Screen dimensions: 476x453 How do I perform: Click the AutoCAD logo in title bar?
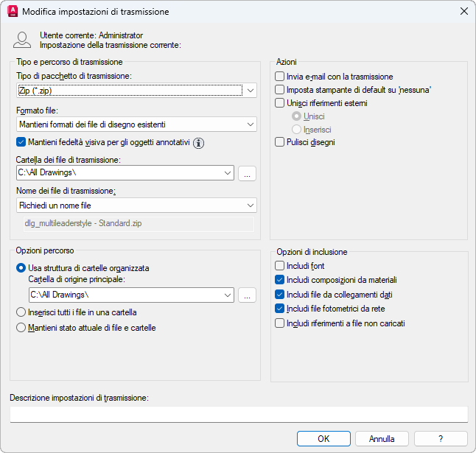point(11,12)
